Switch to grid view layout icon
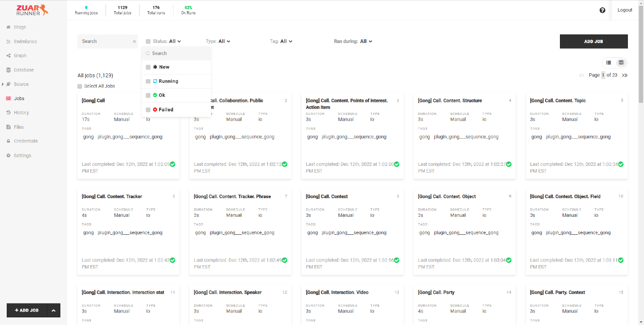 point(621,63)
